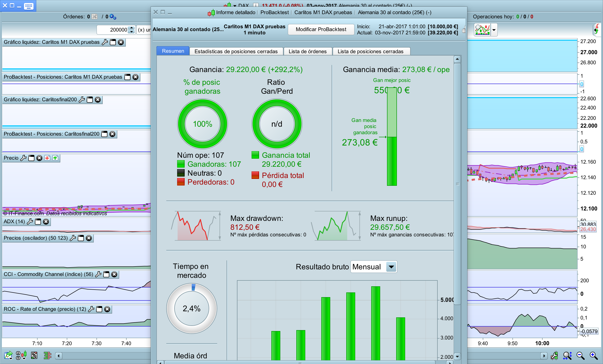
Task: Toggle window icon of Gráfico liquidez Carlitosfinal200 panel
Action: 90,100
